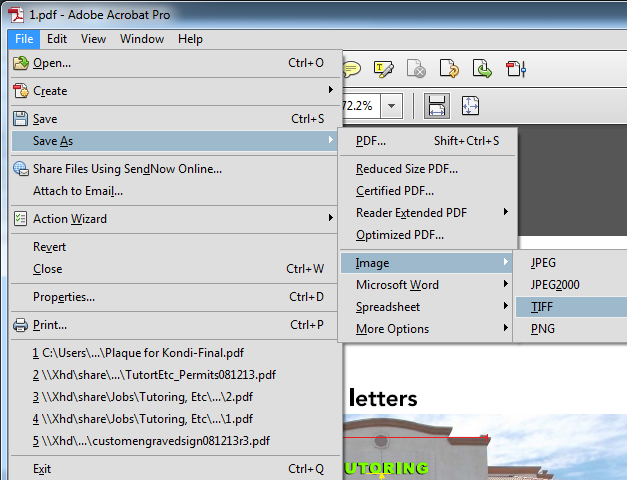Select Reduced Size PDF...
Viewport: 627px width, 480px height.
428,169
